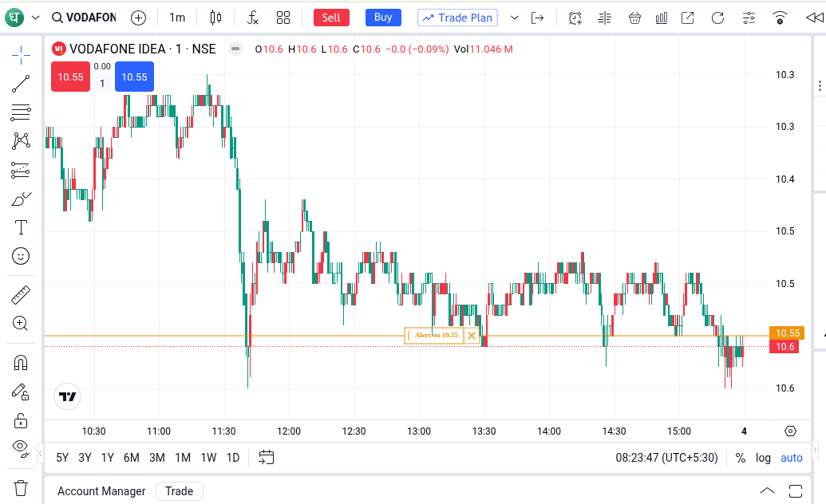This screenshot has width=826, height=504.
Task: Expand the Account Manager panel chevron
Action: coord(767,490)
